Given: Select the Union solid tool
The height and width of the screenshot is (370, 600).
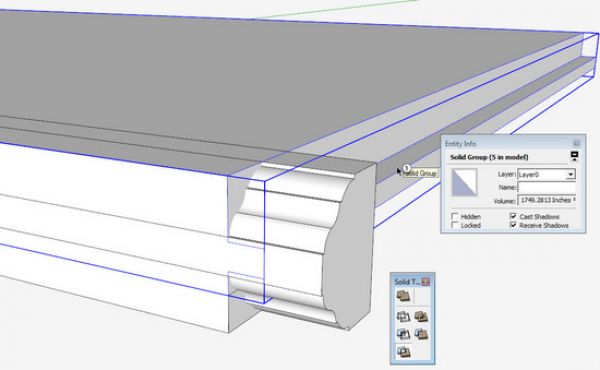Looking at the screenshot, I should (x=421, y=316).
